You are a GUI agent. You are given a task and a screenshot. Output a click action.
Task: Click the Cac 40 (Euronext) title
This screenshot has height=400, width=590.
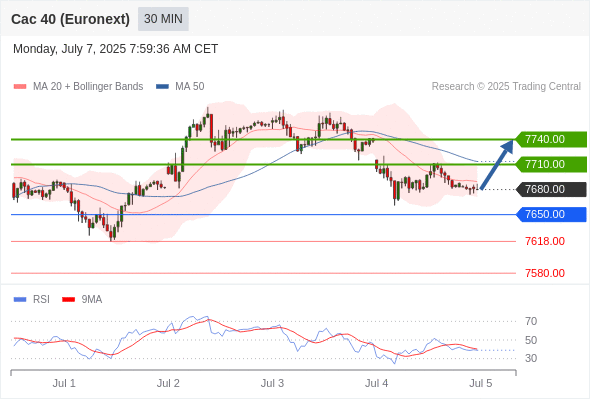(70, 19)
